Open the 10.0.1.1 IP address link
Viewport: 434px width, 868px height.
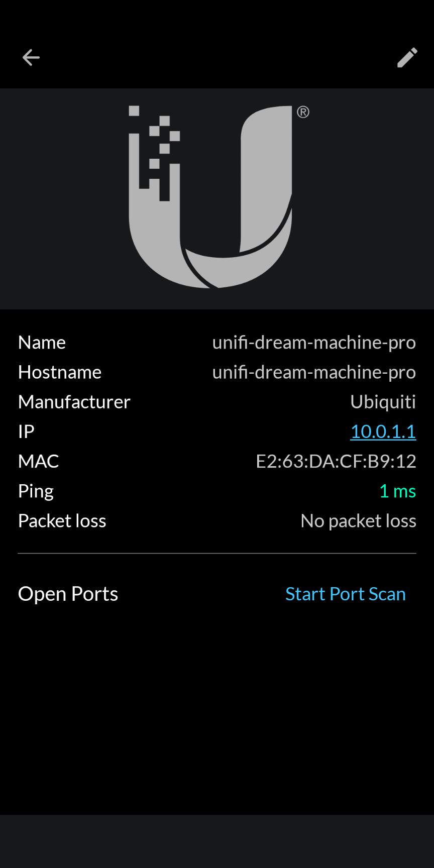pyautogui.click(x=383, y=431)
